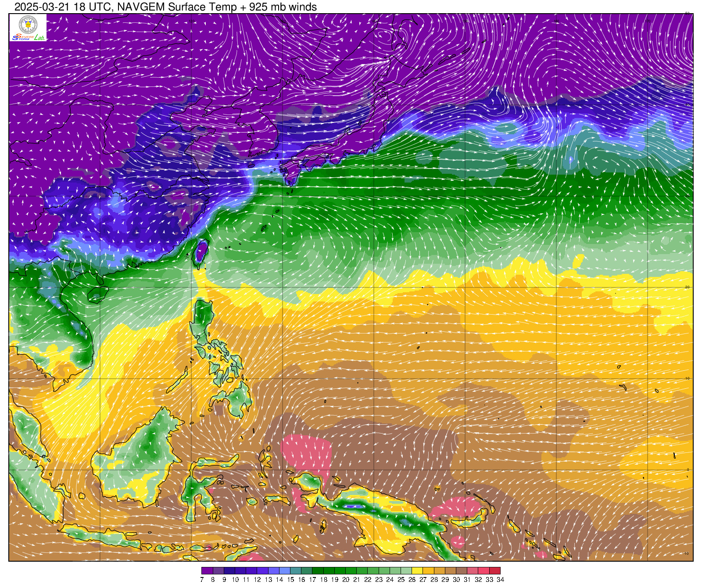Click the map title text above the chart
This screenshot has height=588, width=702.
click(165, 7)
